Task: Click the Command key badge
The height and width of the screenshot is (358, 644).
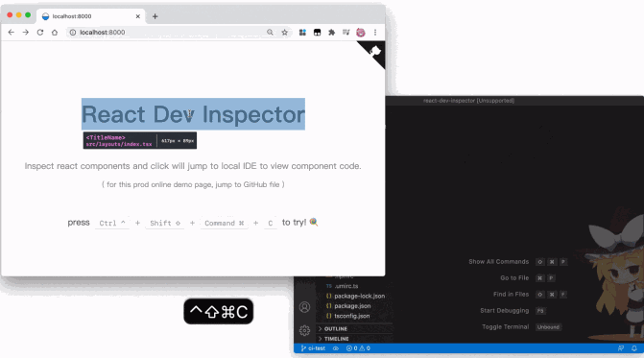Action: click(x=225, y=223)
